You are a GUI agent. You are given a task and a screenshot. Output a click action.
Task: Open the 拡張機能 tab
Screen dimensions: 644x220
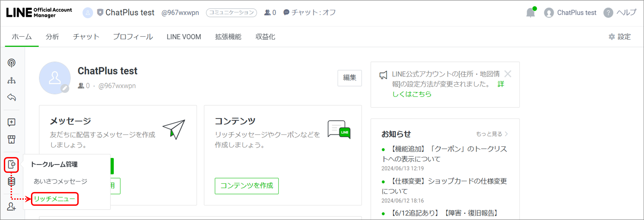(x=228, y=37)
